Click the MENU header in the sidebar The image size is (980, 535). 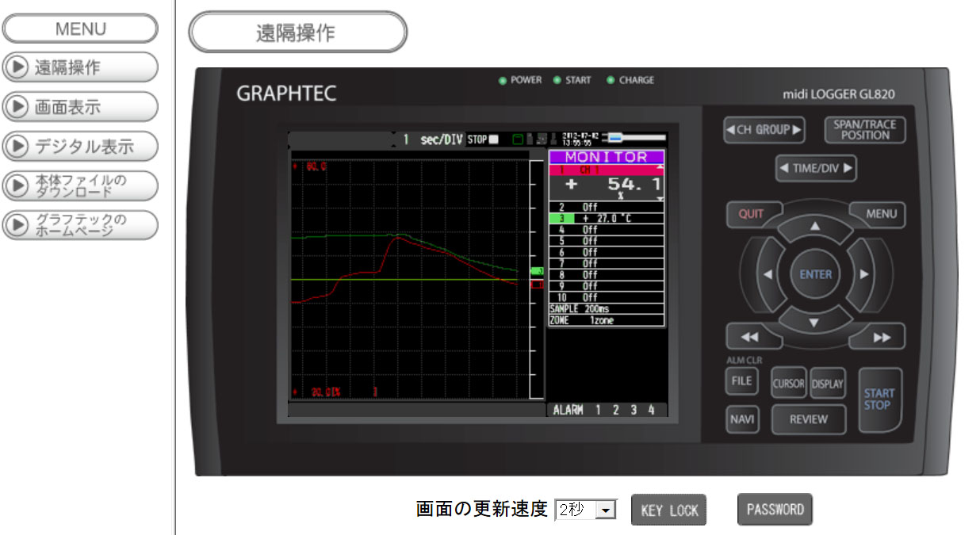click(x=79, y=29)
